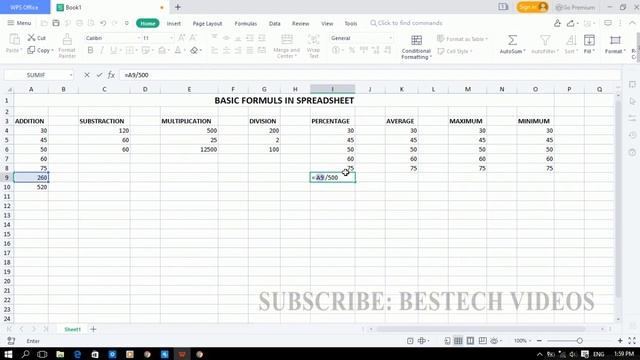Toggle Bold formatting
Image resolution: width=640 pixels, height=360 pixels.
(90, 50)
